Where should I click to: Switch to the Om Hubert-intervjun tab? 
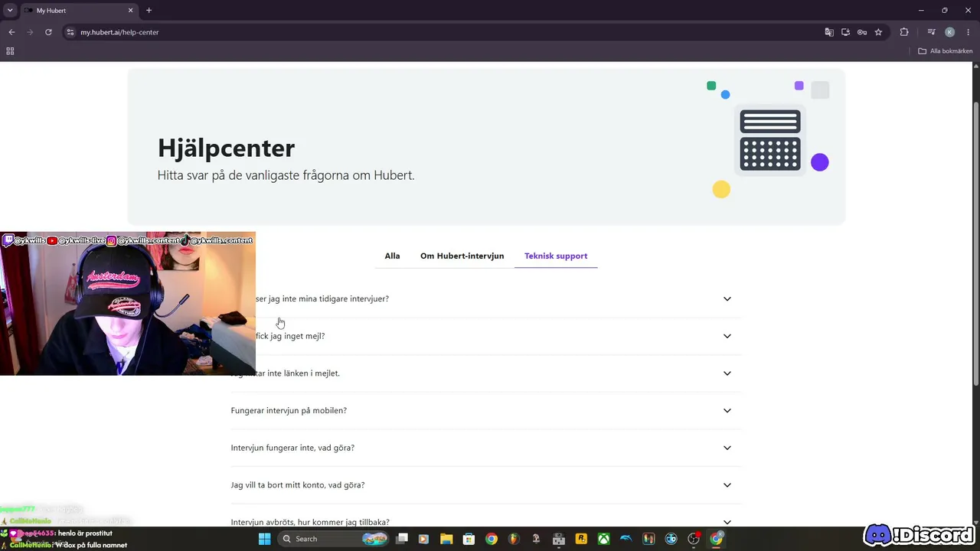[462, 256]
